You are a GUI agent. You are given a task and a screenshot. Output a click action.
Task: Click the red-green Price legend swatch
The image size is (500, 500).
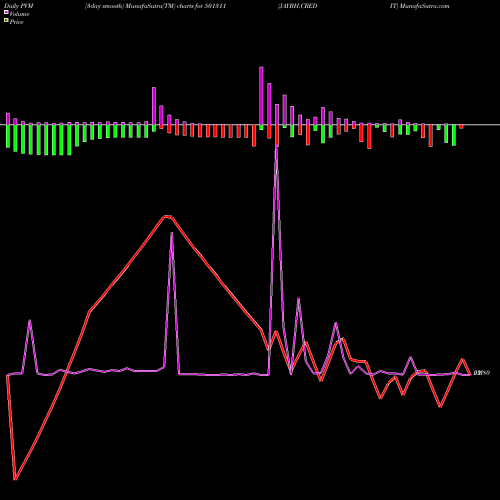coord(6,21)
